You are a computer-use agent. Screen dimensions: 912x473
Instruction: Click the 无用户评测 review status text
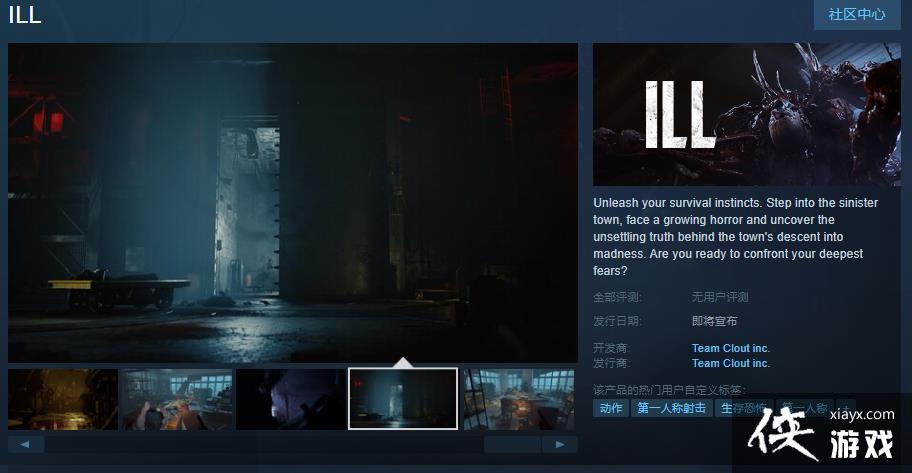pyautogui.click(x=719, y=297)
